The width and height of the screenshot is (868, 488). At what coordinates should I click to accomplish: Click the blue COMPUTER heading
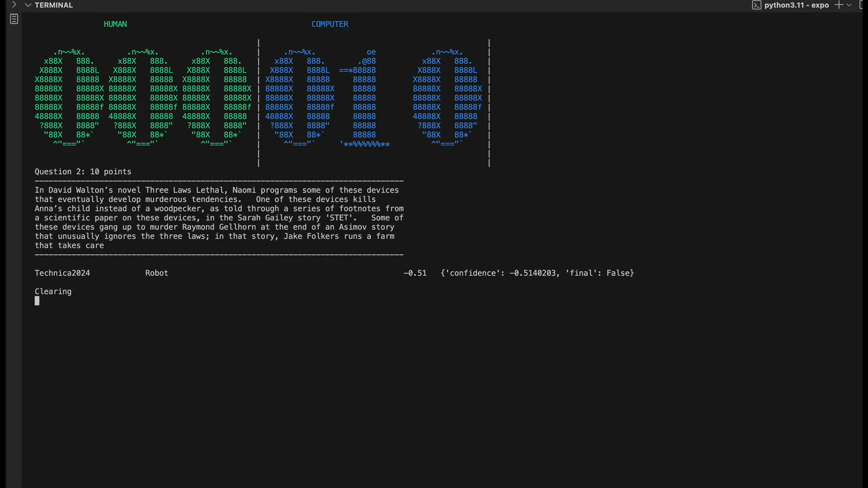[330, 24]
